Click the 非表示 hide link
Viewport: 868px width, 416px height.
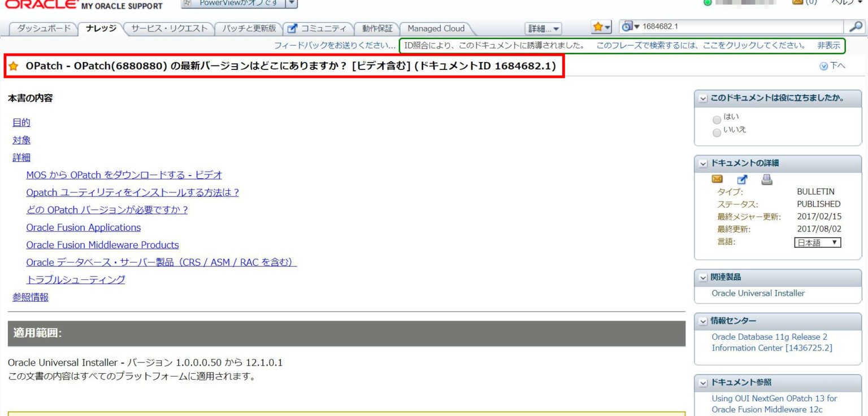coord(828,45)
